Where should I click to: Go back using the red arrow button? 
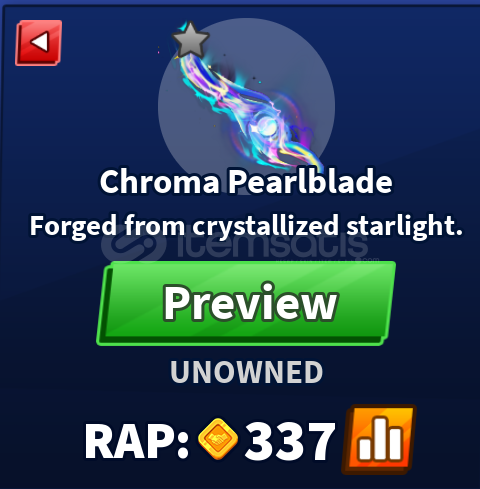tap(39, 43)
